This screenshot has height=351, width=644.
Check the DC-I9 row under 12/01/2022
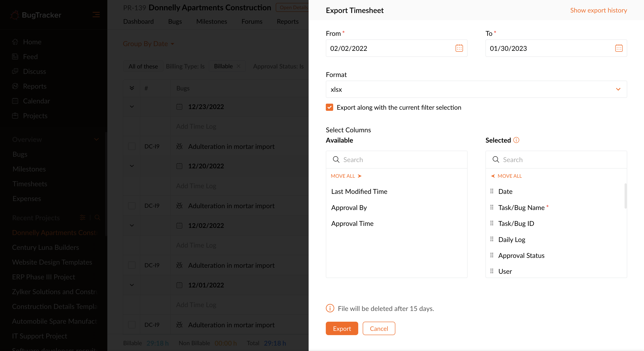[132, 324]
